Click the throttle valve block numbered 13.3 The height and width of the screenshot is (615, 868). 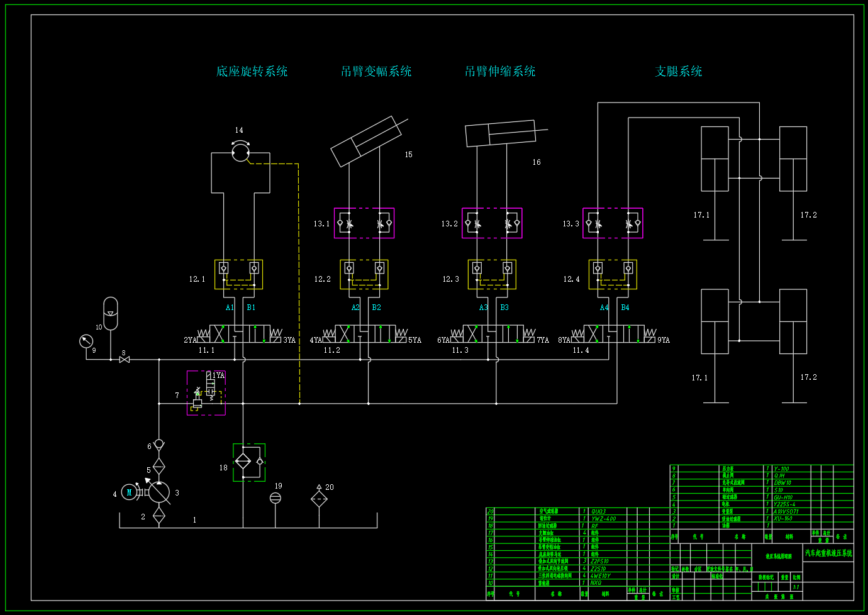click(613, 223)
